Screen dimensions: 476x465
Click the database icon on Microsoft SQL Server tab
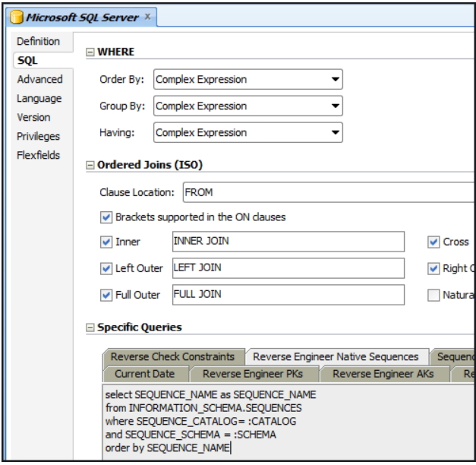[17, 17]
